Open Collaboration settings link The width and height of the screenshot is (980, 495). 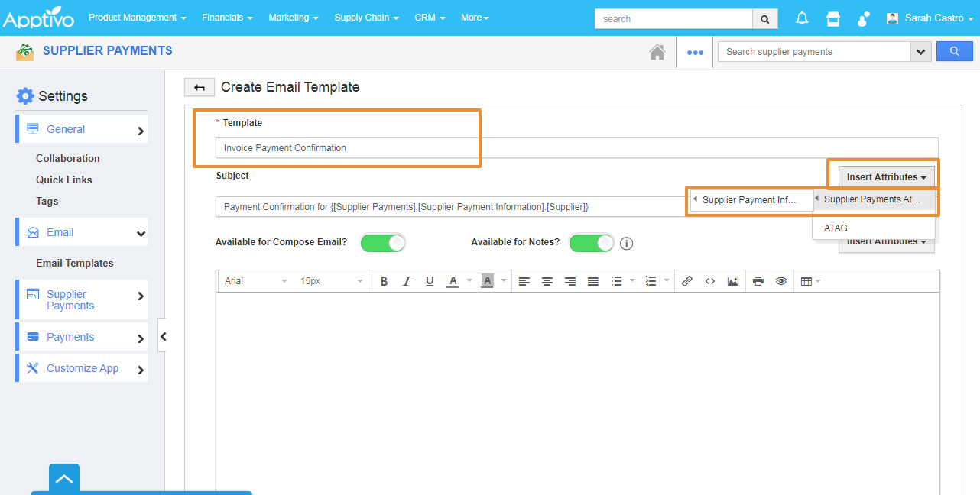[68, 158]
